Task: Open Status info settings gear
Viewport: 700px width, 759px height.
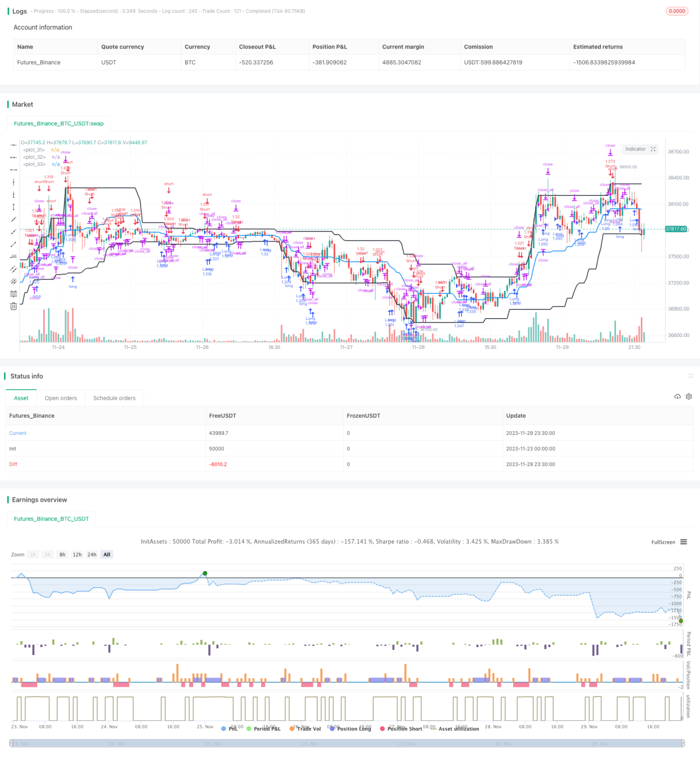Action: click(x=689, y=397)
